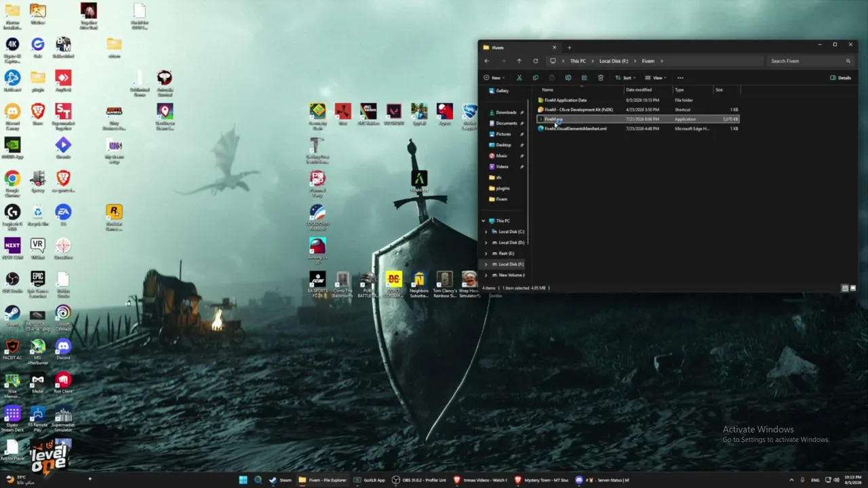Viewport: 868px width, 488px height.
Task: Open the Steam taskbar button
Action: point(281,480)
